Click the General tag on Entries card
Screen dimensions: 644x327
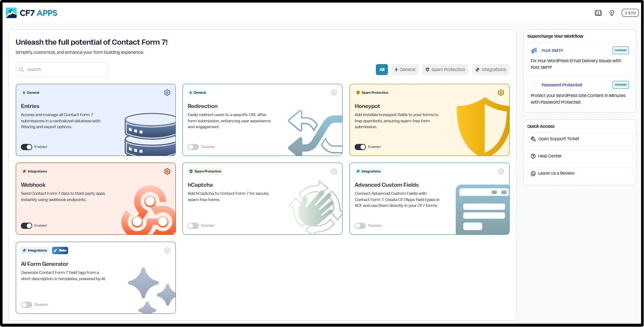[31, 93]
